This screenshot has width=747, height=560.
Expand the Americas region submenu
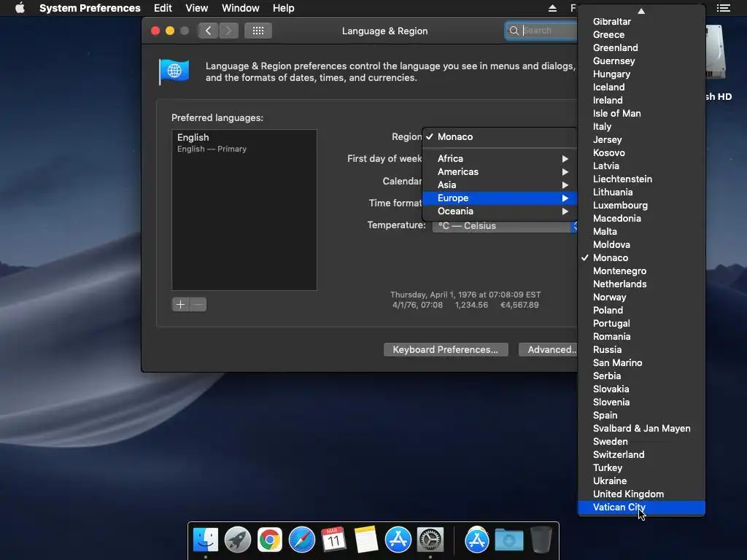pyautogui.click(x=500, y=172)
